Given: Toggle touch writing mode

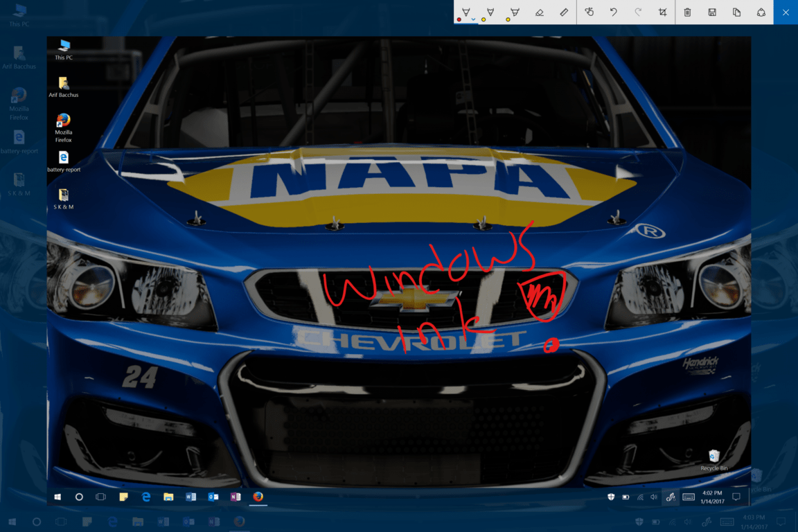Looking at the screenshot, I should pyautogui.click(x=591, y=12).
